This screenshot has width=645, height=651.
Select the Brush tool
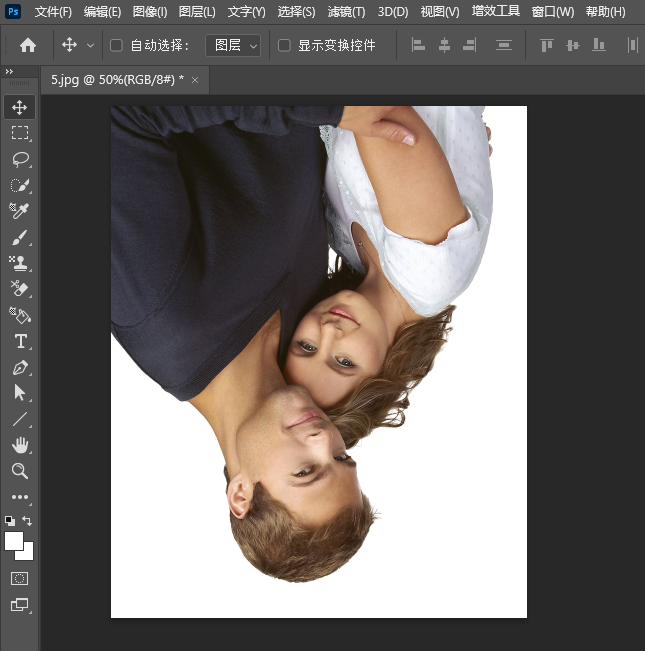19,237
